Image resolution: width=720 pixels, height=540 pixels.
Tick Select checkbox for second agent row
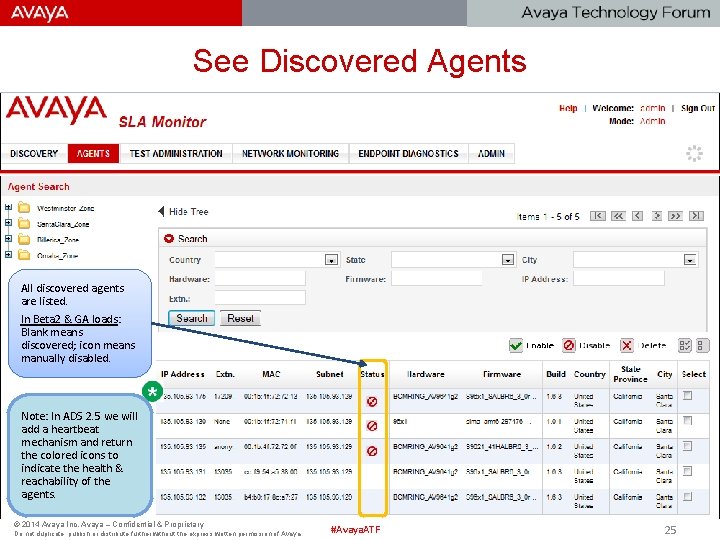coord(687,421)
